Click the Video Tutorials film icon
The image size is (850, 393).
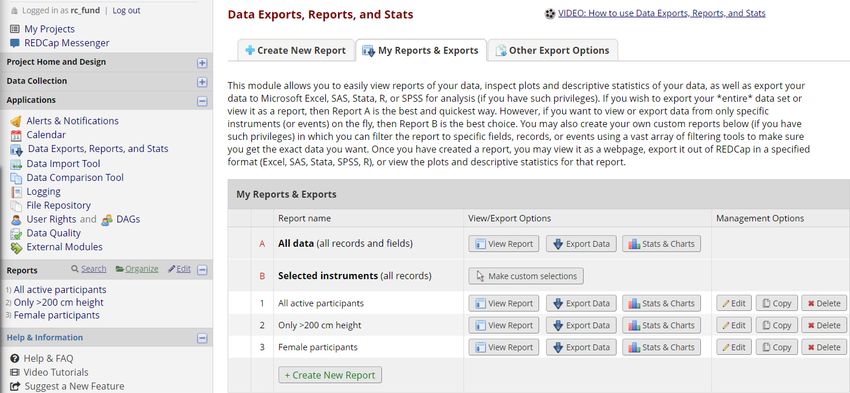tap(15, 372)
